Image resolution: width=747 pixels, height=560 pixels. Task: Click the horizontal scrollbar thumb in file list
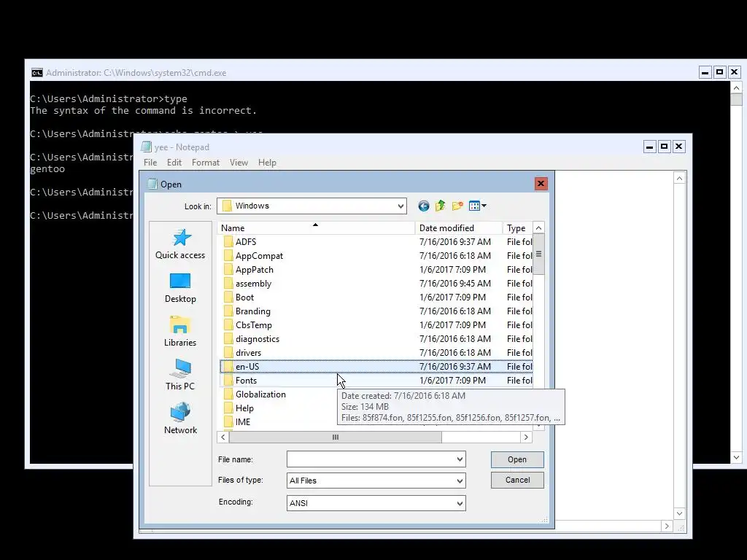coord(336,437)
